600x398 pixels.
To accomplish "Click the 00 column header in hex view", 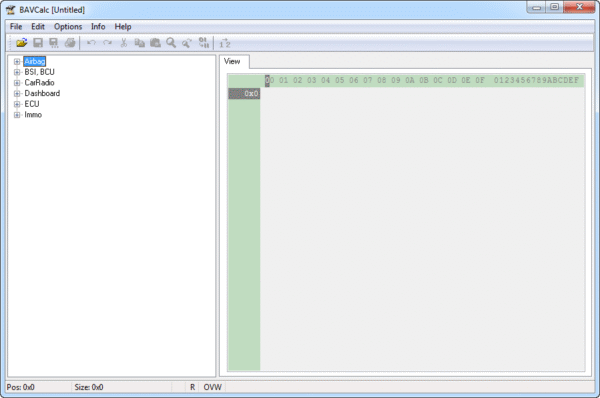I will click(x=269, y=80).
